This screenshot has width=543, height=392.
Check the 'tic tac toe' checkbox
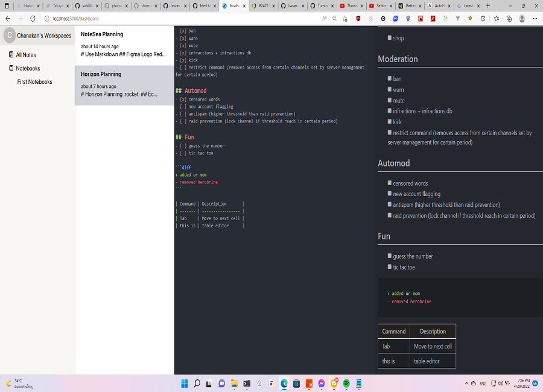tap(390, 267)
